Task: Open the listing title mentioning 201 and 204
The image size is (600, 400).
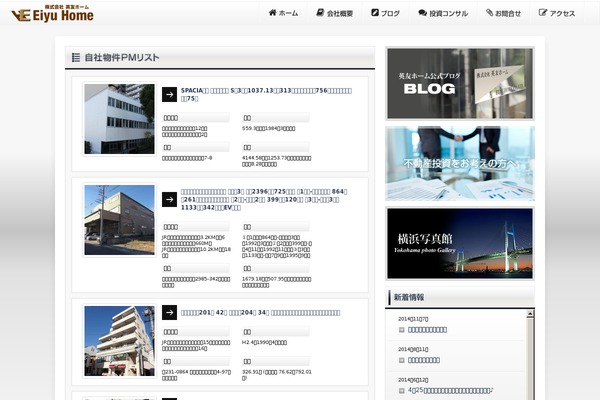Action: click(260, 313)
